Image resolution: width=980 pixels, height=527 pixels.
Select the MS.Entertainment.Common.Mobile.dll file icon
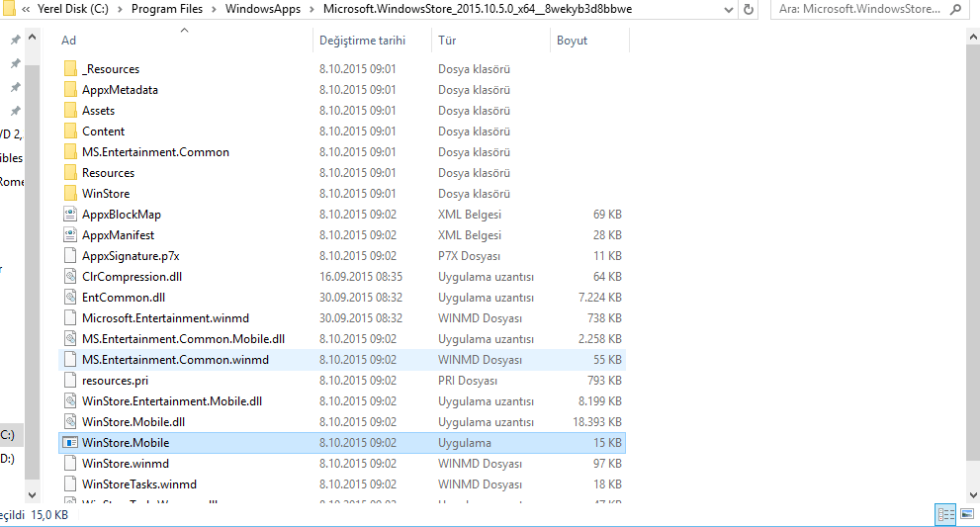[70, 338]
